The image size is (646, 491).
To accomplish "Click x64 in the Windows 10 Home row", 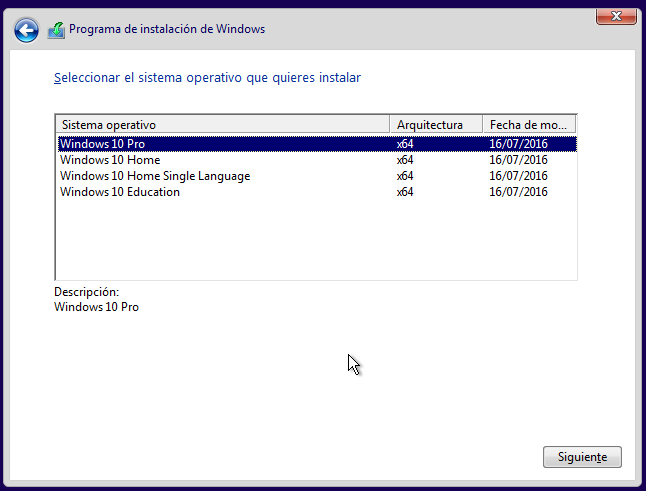I will (405, 160).
